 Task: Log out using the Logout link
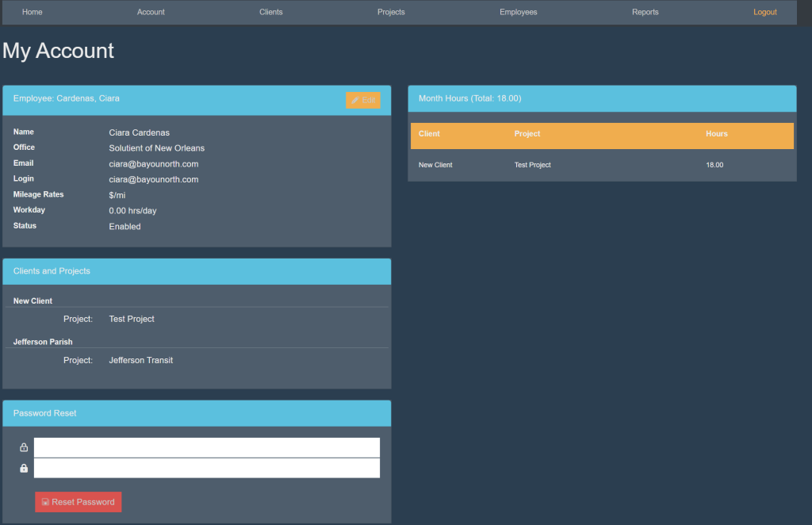click(x=764, y=13)
